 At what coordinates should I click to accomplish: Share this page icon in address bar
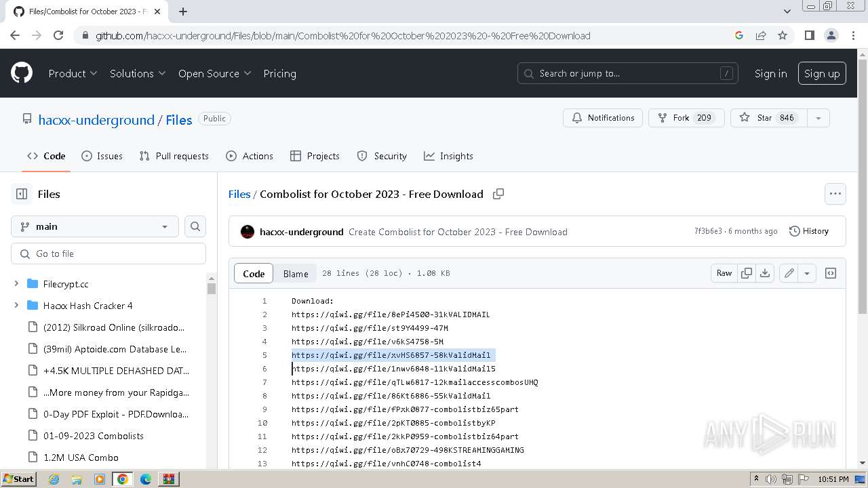[x=761, y=35]
